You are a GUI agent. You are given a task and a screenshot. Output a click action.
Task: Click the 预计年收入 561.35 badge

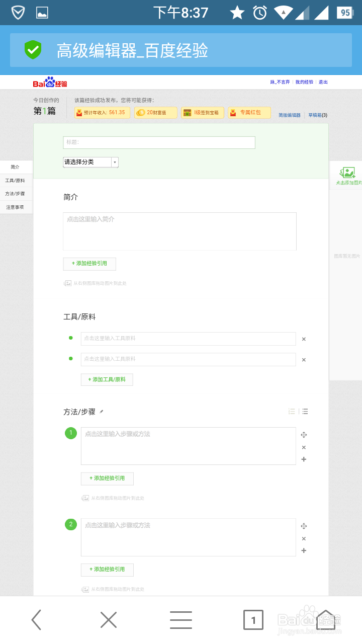point(102,113)
